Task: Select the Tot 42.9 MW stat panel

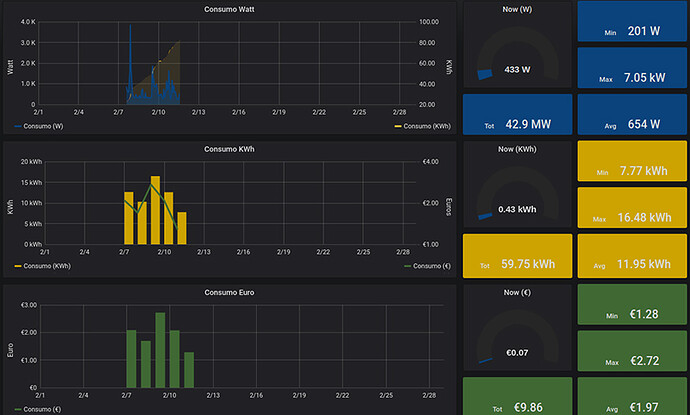Action: coord(518,114)
